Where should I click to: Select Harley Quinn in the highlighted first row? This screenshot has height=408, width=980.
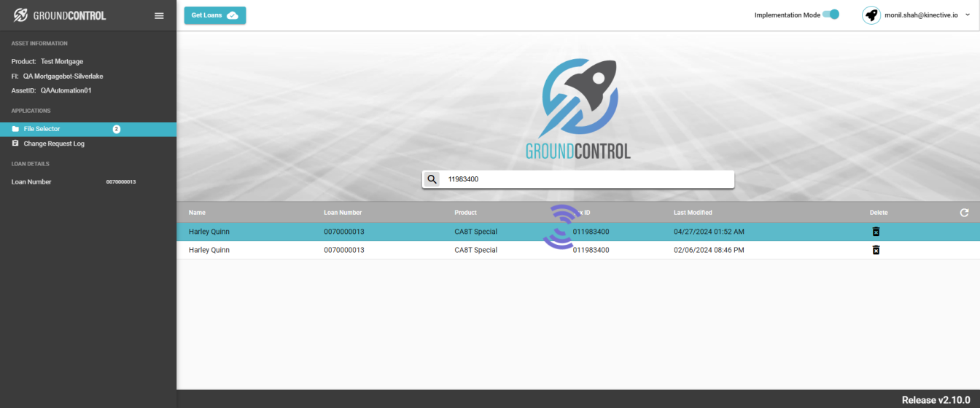pos(209,232)
